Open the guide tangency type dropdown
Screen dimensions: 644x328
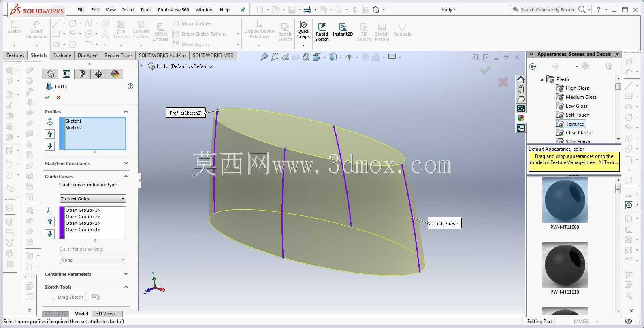[x=93, y=260]
